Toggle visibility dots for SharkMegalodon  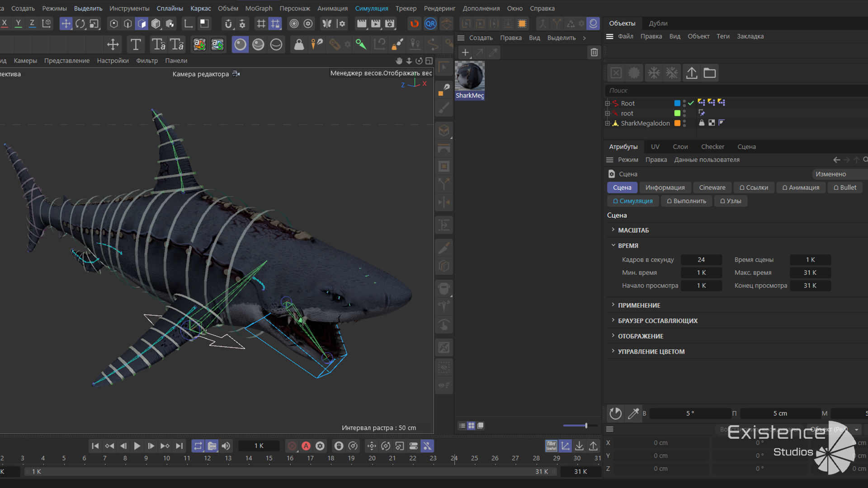(684, 123)
